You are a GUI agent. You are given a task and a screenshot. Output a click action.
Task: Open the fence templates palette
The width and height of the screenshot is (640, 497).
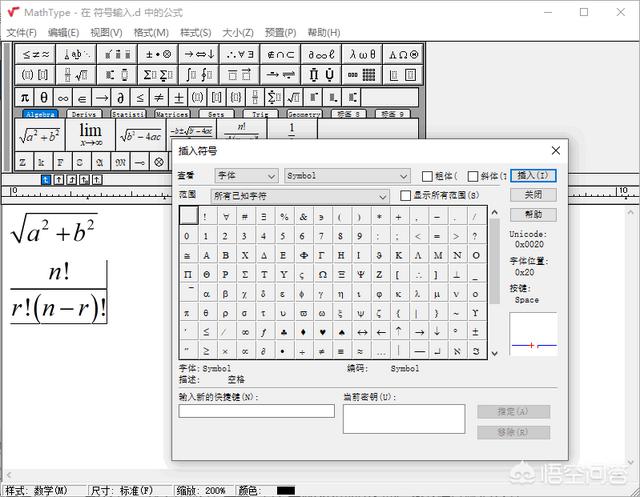(x=36, y=75)
